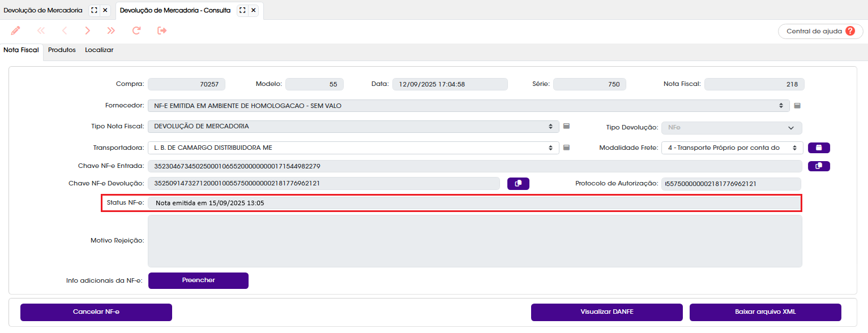This screenshot has height=333, width=868.
Task: Click the pencil edit icon in toolbar
Action: coord(15,31)
